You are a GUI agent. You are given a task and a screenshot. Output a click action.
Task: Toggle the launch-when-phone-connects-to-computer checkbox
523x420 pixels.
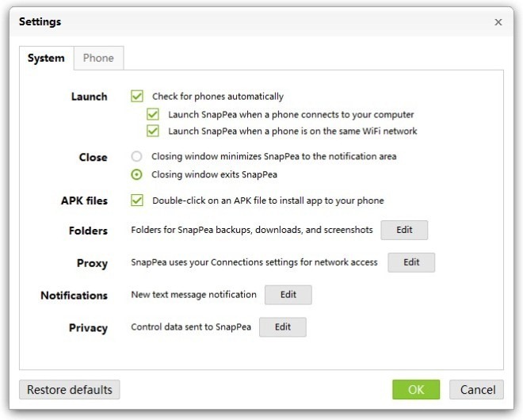point(153,114)
